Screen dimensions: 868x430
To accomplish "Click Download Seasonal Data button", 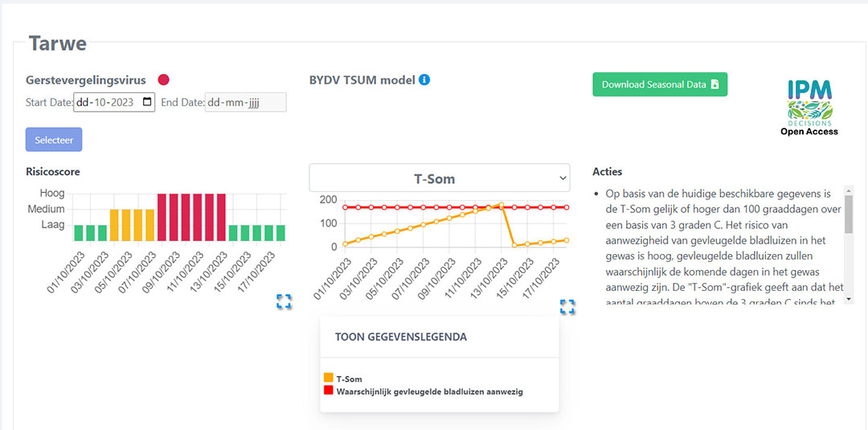I will [x=660, y=84].
